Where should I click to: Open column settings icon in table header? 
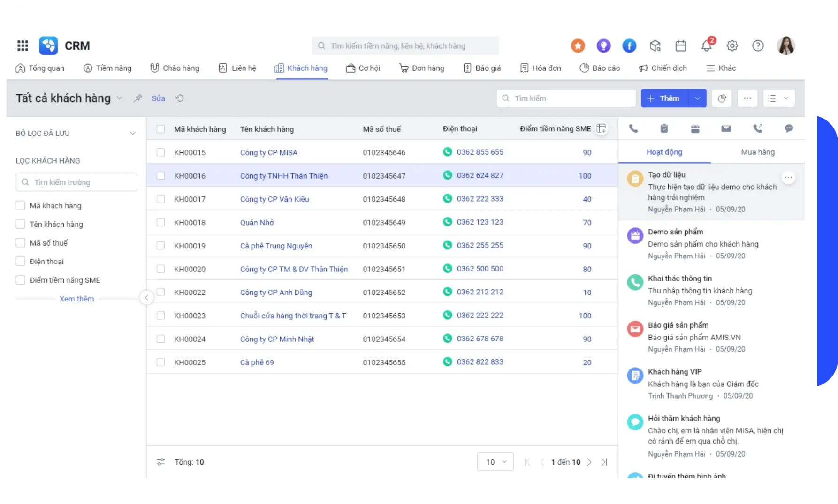click(602, 128)
